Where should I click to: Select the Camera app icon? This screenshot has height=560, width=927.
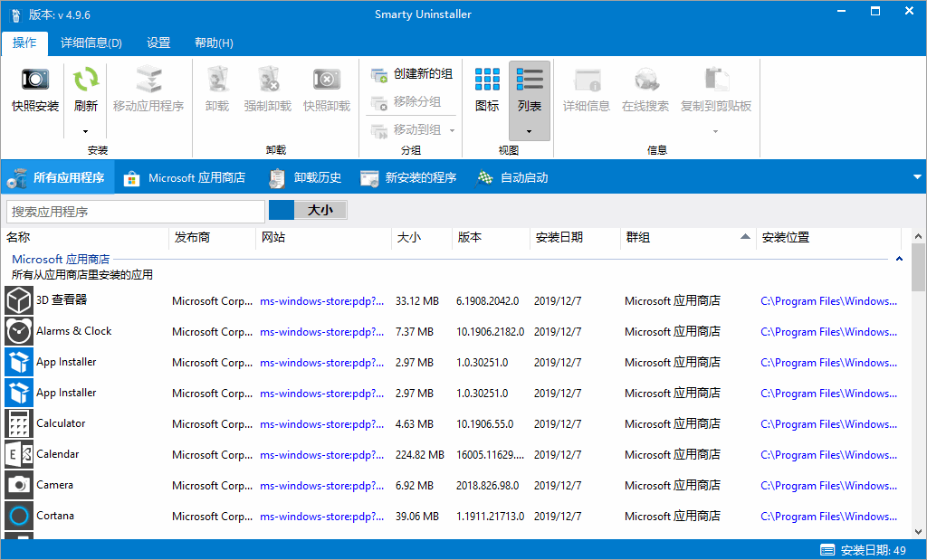tap(19, 484)
